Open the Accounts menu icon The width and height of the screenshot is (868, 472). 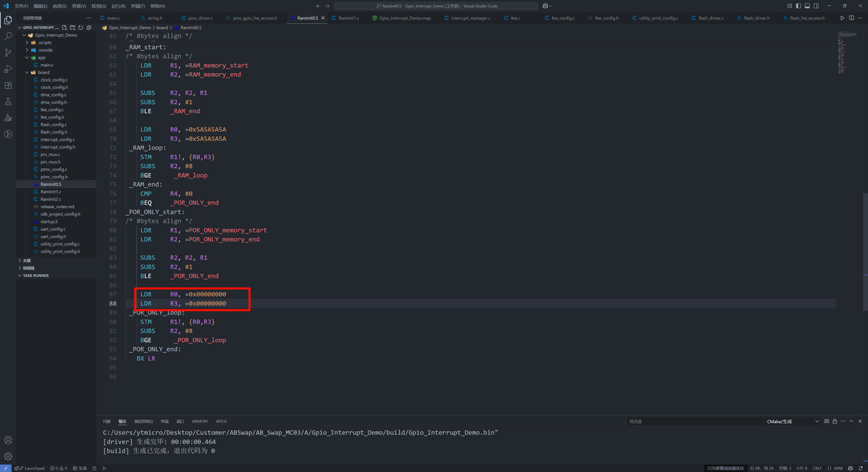(8, 440)
